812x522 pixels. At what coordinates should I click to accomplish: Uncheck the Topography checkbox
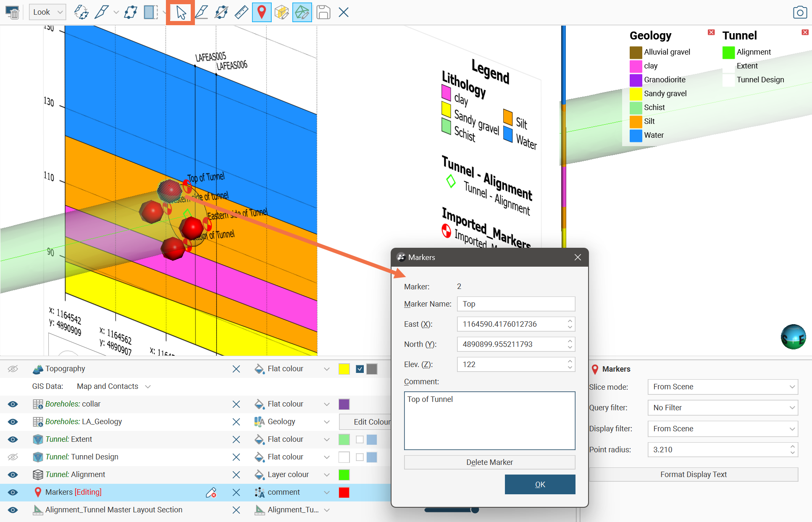pos(360,369)
